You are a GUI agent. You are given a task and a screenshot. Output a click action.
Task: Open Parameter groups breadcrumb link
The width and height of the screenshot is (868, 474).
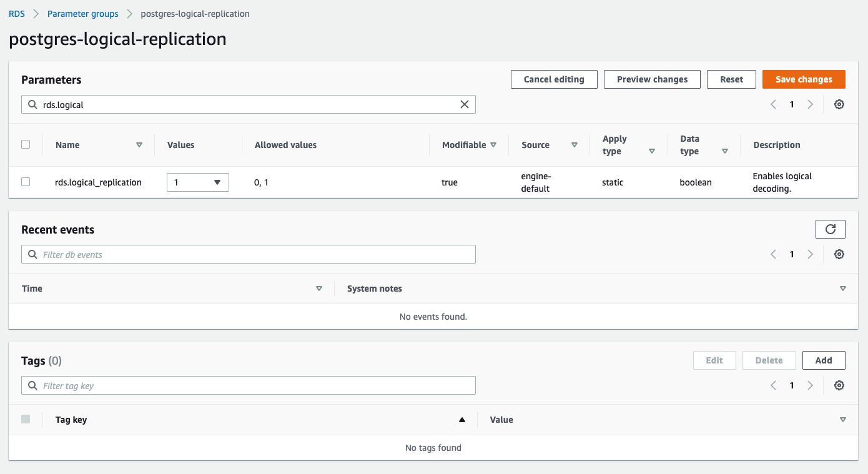pyautogui.click(x=83, y=14)
